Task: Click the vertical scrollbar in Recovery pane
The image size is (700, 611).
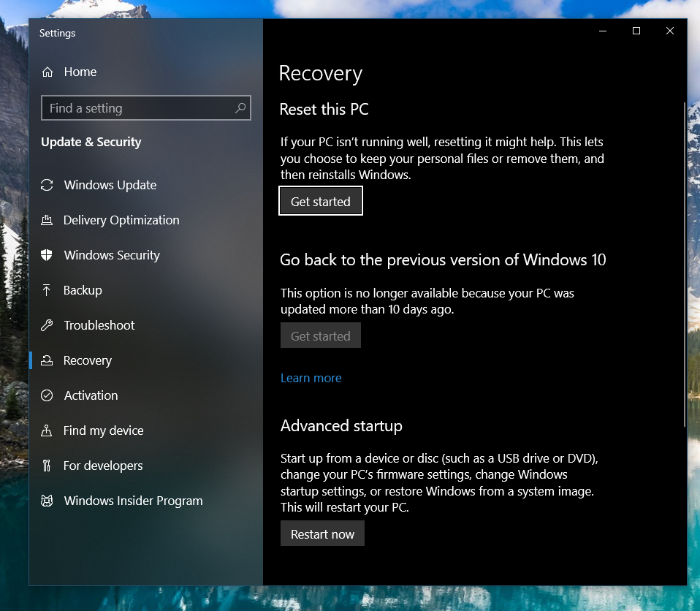Action: pos(685,265)
